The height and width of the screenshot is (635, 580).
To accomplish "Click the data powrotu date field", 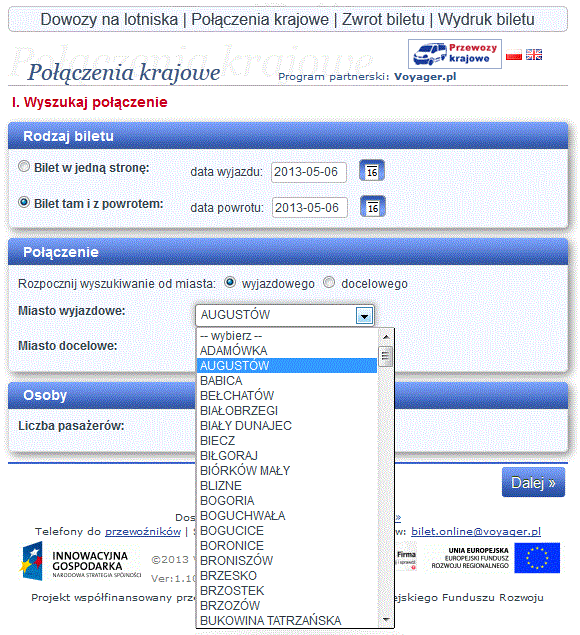I will tap(309, 208).
